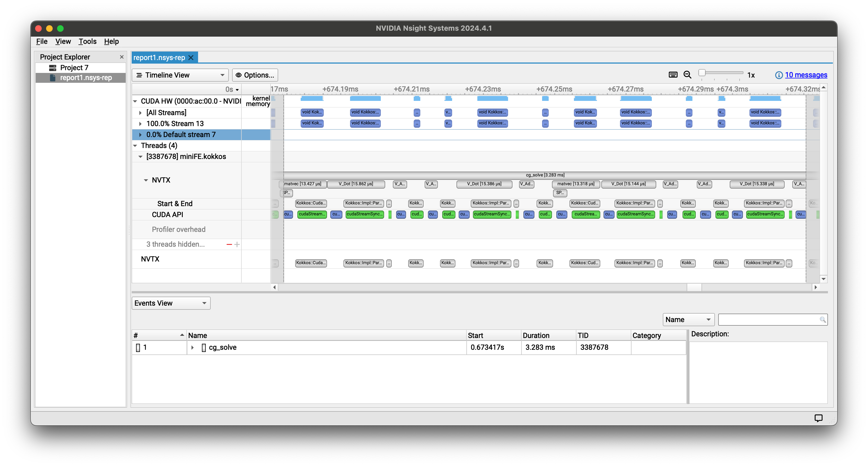This screenshot has height=466, width=868.
Task: Sort by the # column header
Action: click(159, 335)
